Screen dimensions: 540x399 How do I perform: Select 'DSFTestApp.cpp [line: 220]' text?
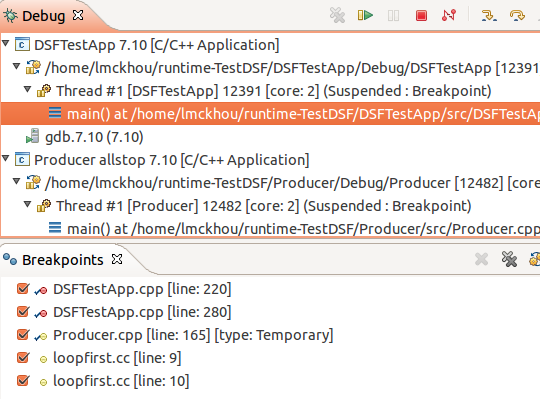(x=142, y=289)
